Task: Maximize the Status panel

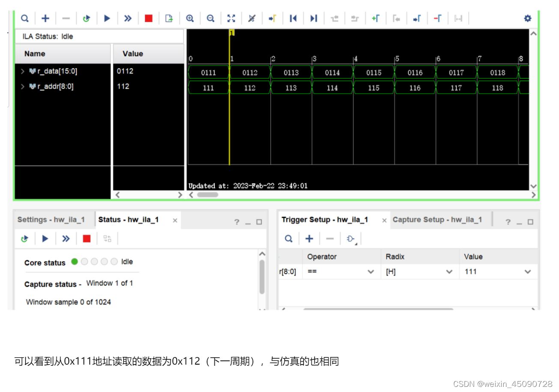Action: (x=259, y=222)
